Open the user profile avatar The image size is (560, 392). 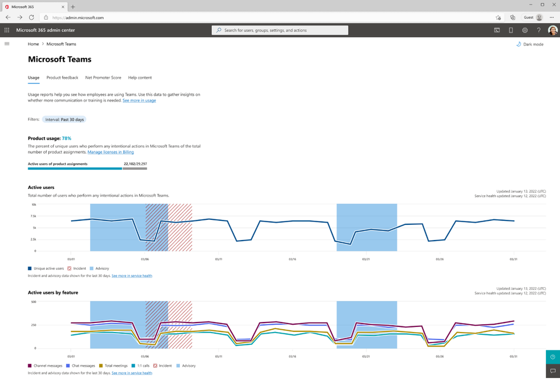(x=553, y=30)
